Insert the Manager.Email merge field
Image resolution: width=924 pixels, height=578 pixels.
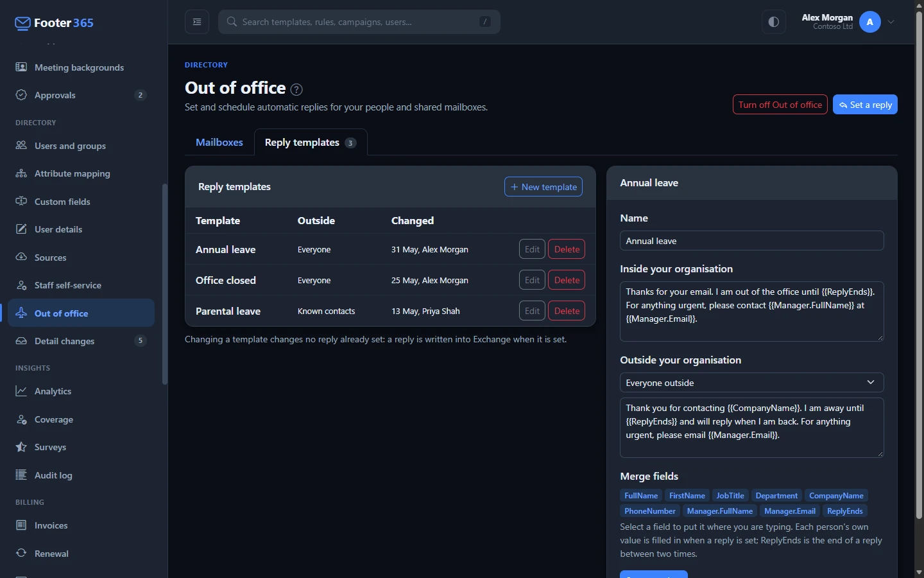(790, 511)
